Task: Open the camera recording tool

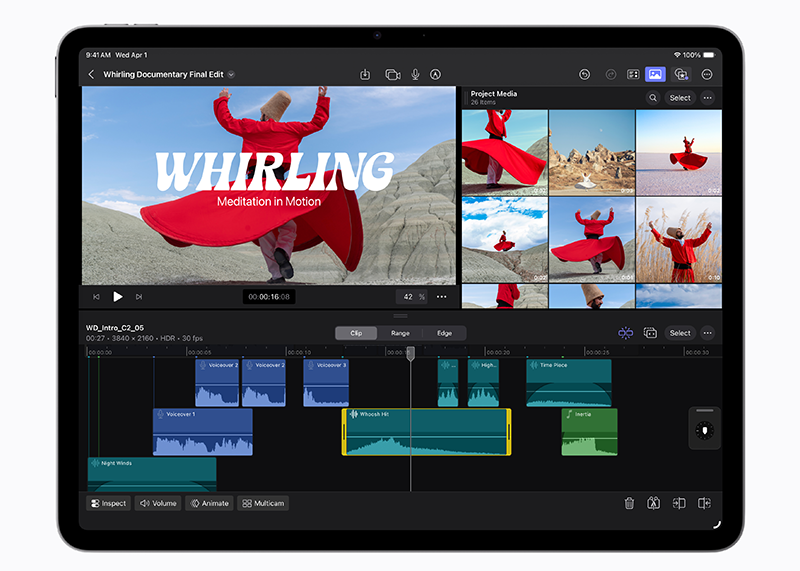Action: (x=392, y=74)
